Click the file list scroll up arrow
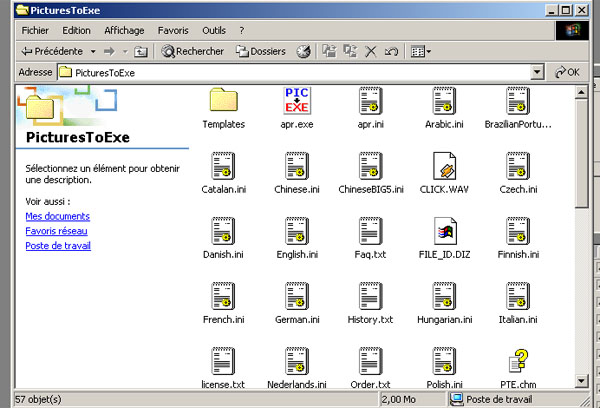 pyautogui.click(x=581, y=92)
